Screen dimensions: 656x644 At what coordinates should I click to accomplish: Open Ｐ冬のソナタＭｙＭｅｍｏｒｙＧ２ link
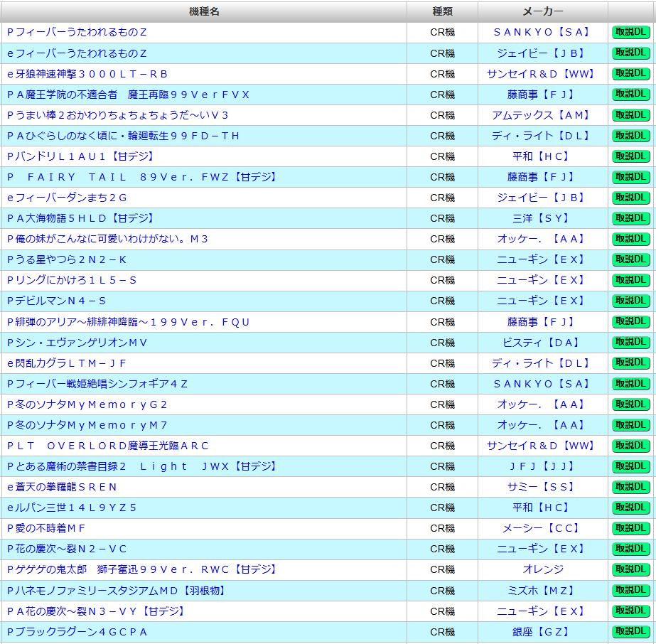pos(87,404)
